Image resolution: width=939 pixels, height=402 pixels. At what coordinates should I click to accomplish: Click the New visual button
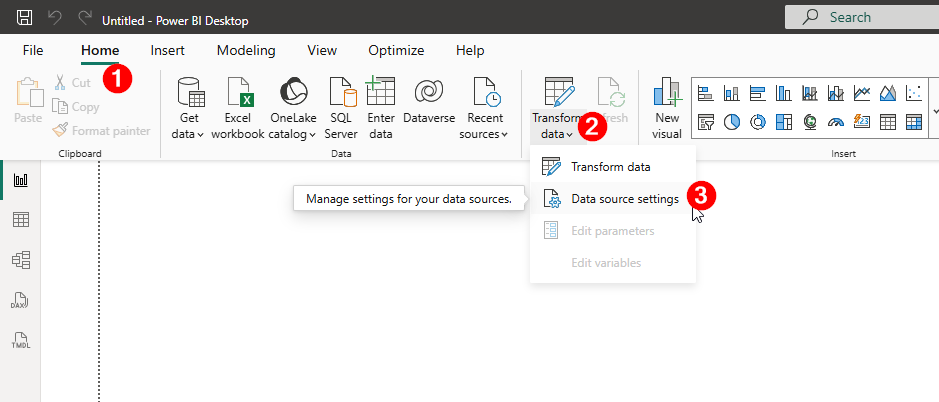[x=667, y=108]
